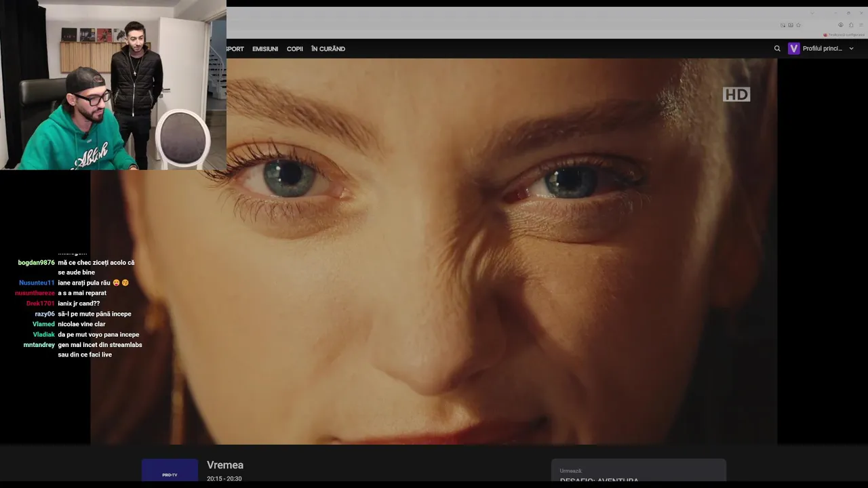
Task: Click the purple V profile avatar
Action: 794,49
